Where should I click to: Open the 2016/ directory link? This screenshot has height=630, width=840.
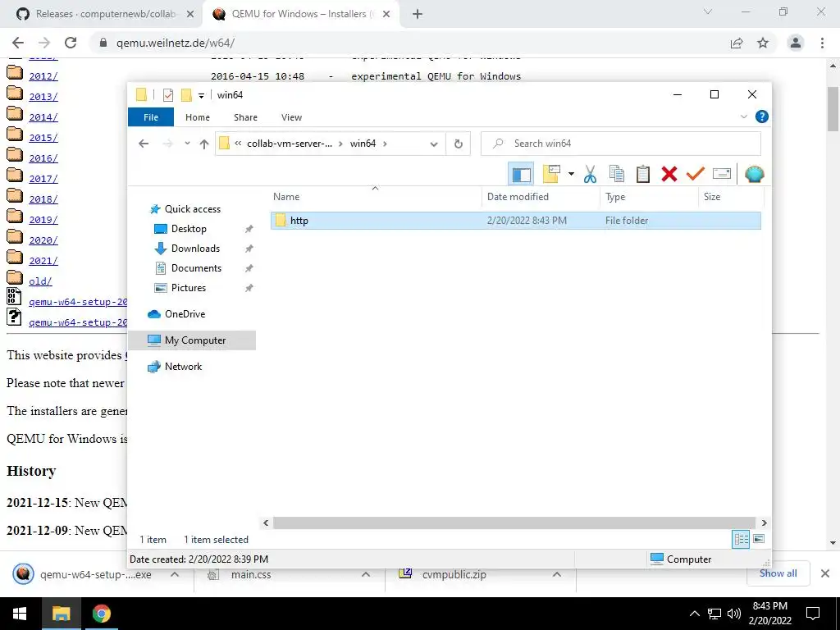(43, 158)
